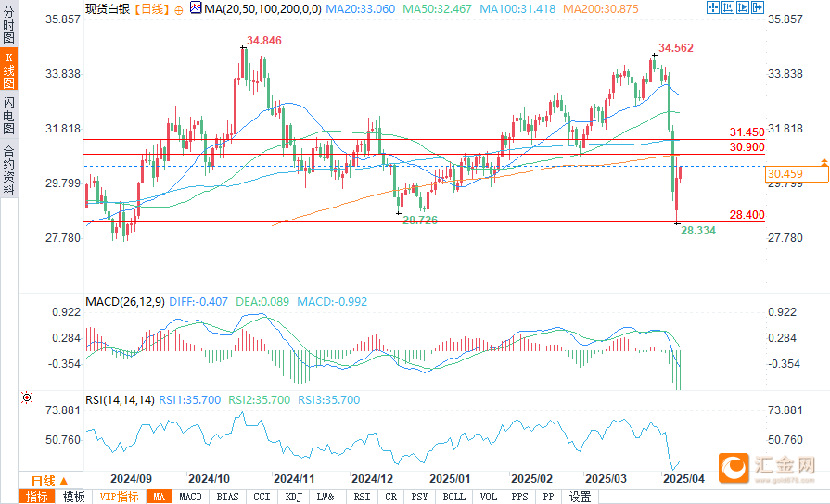Viewport: 830px width, 504px height.
Task: Click the 28.400 support line label
Action: 747,215
